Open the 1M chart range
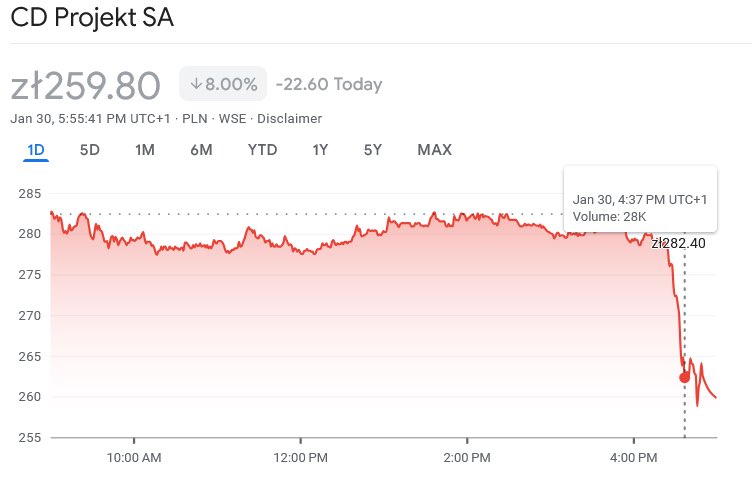 point(145,150)
